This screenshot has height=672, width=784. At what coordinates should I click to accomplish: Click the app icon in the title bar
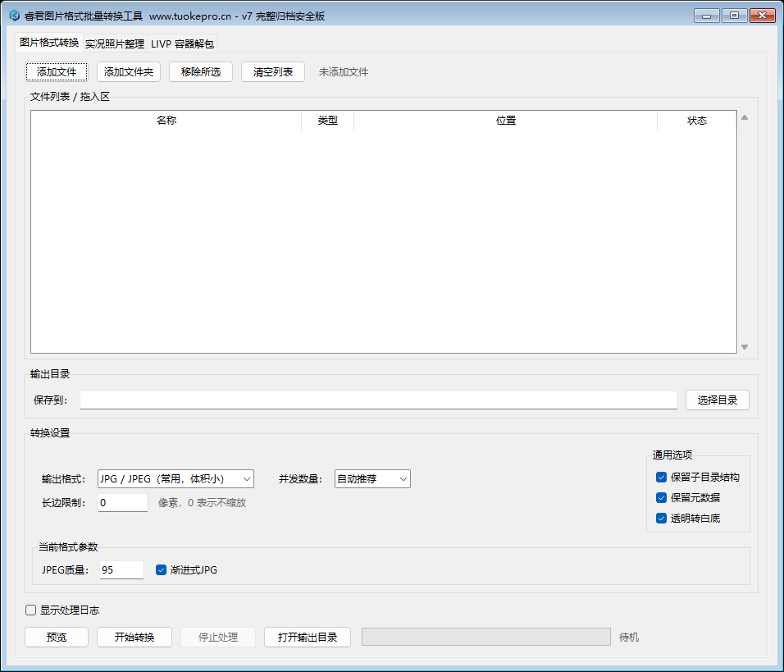coord(15,16)
